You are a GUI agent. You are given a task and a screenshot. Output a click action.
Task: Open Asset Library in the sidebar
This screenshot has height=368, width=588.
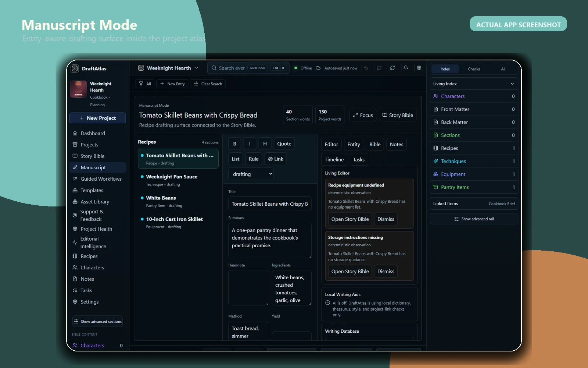click(x=98, y=202)
